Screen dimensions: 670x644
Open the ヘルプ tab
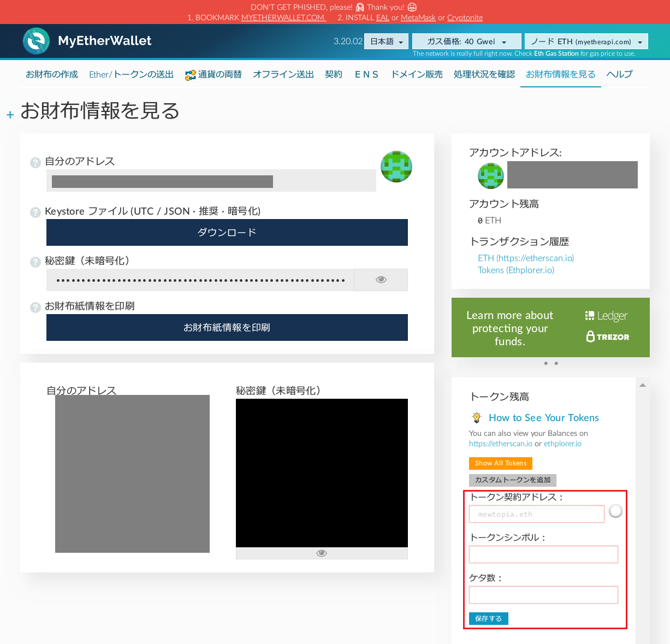[620, 74]
